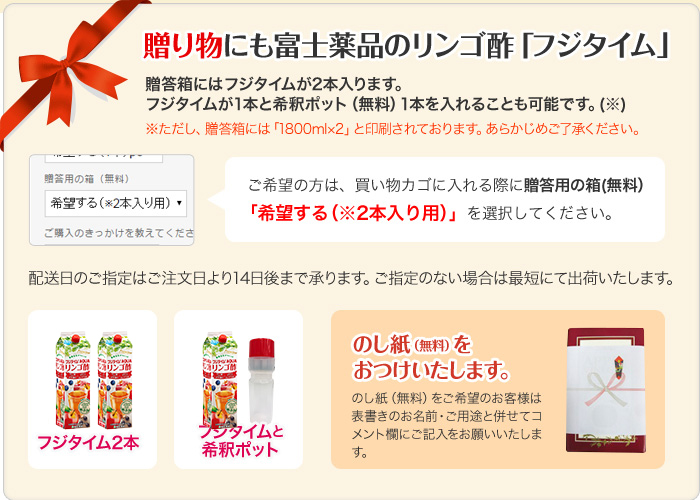Click the ご購入のきっかけを教えてください label
Viewport: 700px width, 500px height.
pyautogui.click(x=119, y=233)
